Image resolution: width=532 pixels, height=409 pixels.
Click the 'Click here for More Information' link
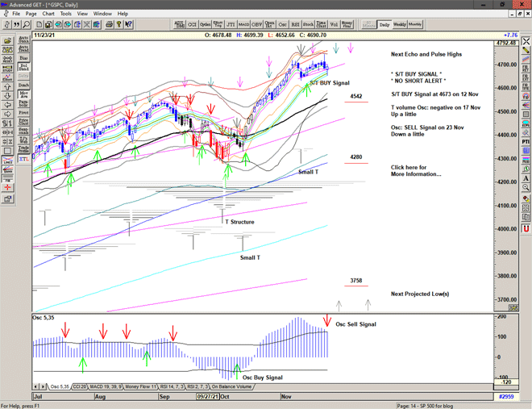pos(414,170)
